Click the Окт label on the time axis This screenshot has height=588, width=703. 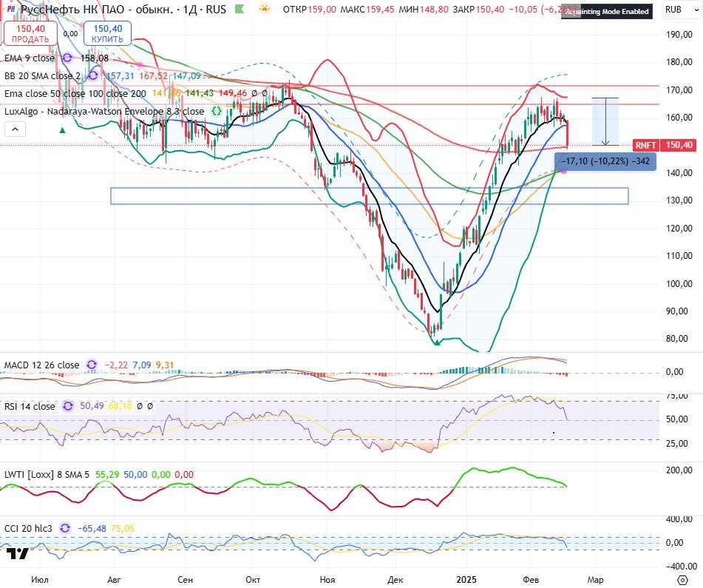253,579
